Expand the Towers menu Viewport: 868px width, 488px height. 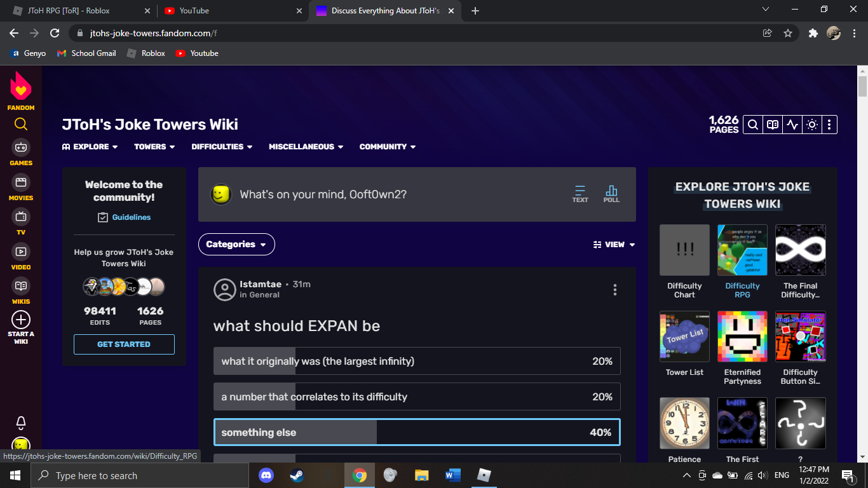pyautogui.click(x=154, y=147)
